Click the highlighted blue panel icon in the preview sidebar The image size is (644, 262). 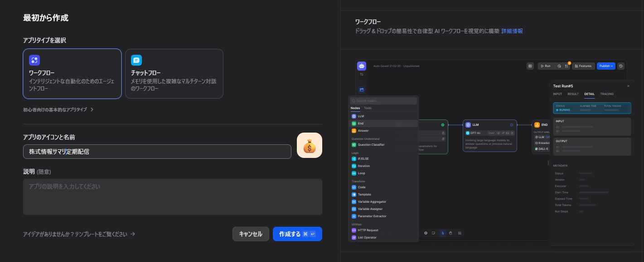(362, 90)
